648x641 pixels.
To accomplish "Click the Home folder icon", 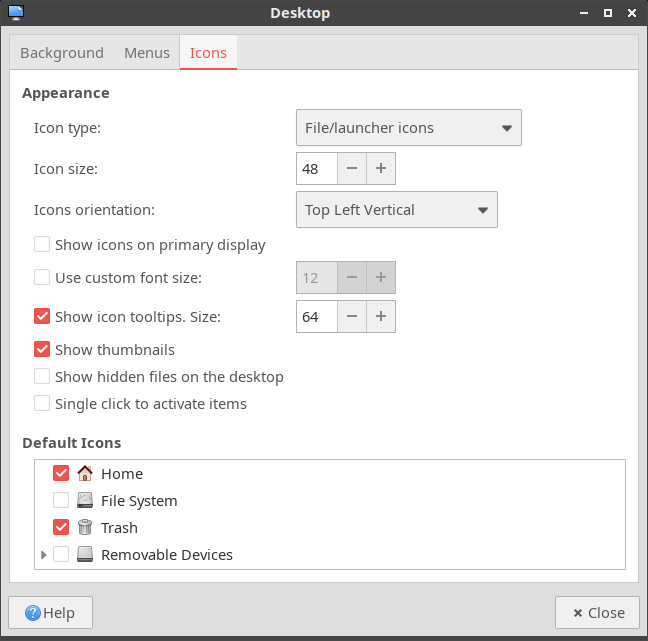I will [x=85, y=474].
